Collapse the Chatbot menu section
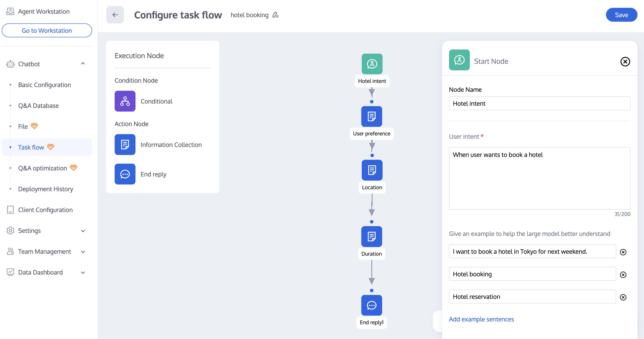The image size is (644, 339). [83, 64]
